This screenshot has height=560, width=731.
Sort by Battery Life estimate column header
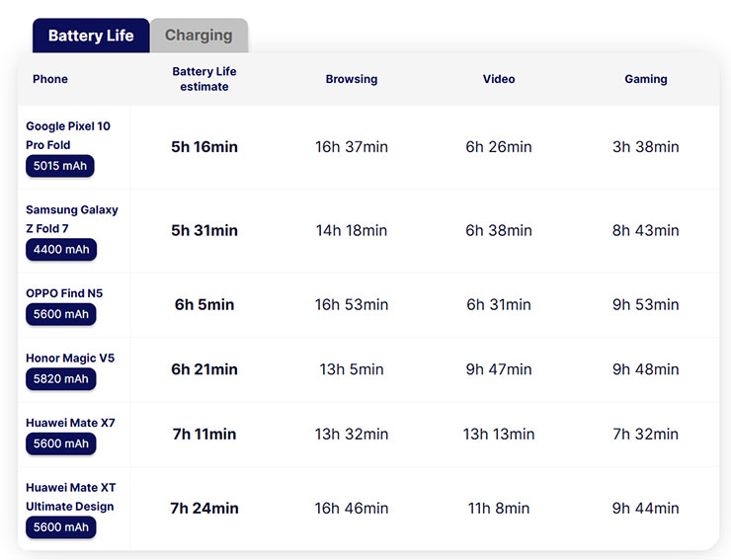pyautogui.click(x=204, y=79)
